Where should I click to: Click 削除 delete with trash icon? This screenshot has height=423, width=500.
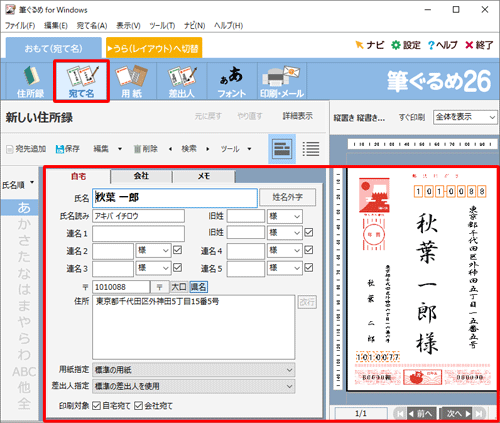[x=146, y=149]
